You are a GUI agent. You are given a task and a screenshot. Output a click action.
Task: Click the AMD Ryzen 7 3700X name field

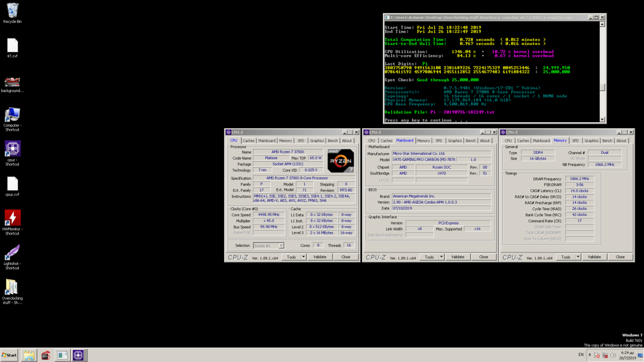click(x=288, y=152)
